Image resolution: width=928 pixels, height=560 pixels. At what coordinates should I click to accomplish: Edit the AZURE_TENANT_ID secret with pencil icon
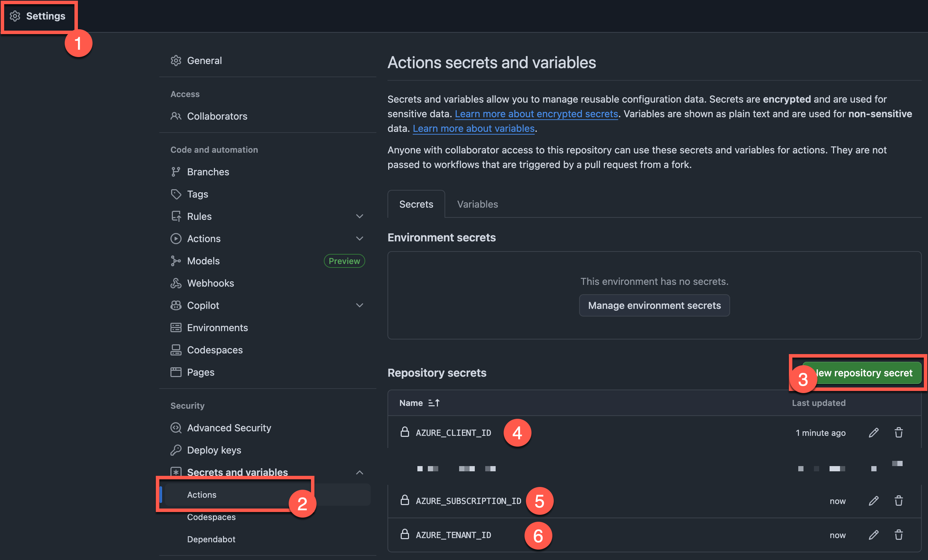point(873,535)
